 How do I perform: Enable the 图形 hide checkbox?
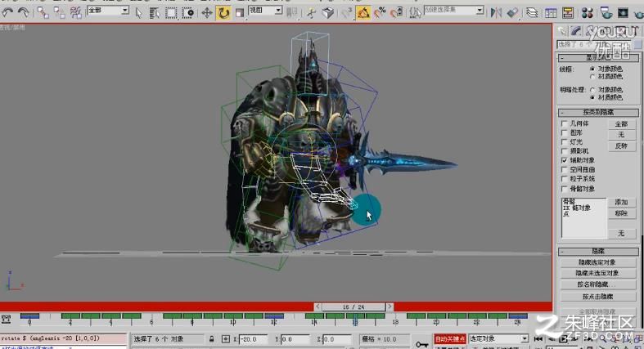pyautogui.click(x=564, y=132)
